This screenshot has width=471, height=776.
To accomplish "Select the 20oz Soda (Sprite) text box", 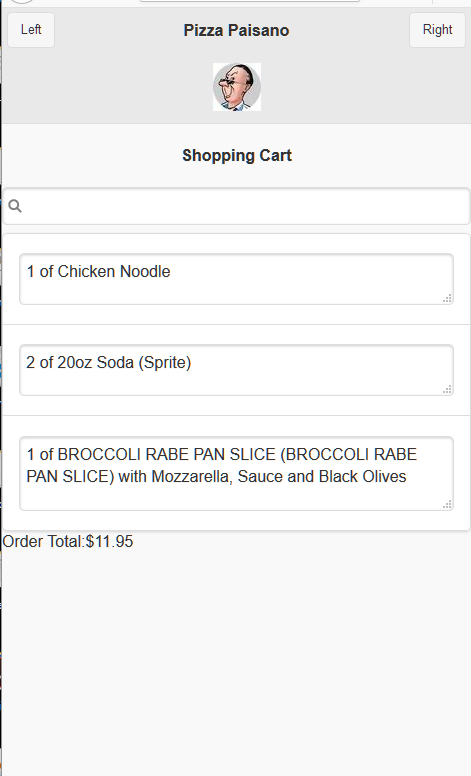I will pos(236,370).
